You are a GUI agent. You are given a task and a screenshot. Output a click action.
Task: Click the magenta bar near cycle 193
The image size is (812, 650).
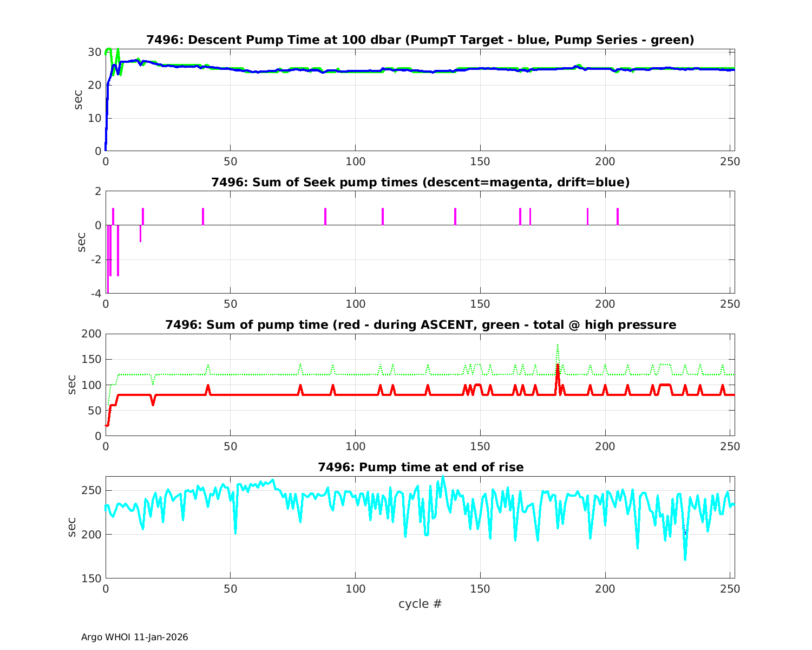pyautogui.click(x=587, y=216)
